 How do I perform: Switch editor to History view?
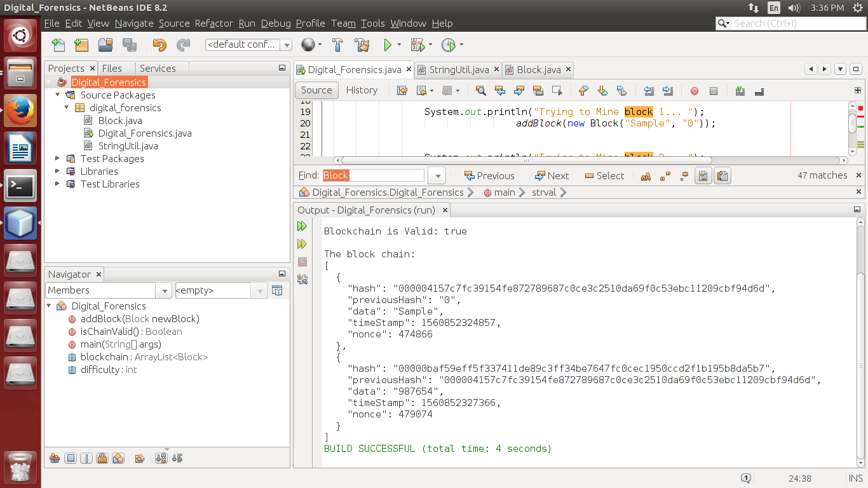[362, 90]
